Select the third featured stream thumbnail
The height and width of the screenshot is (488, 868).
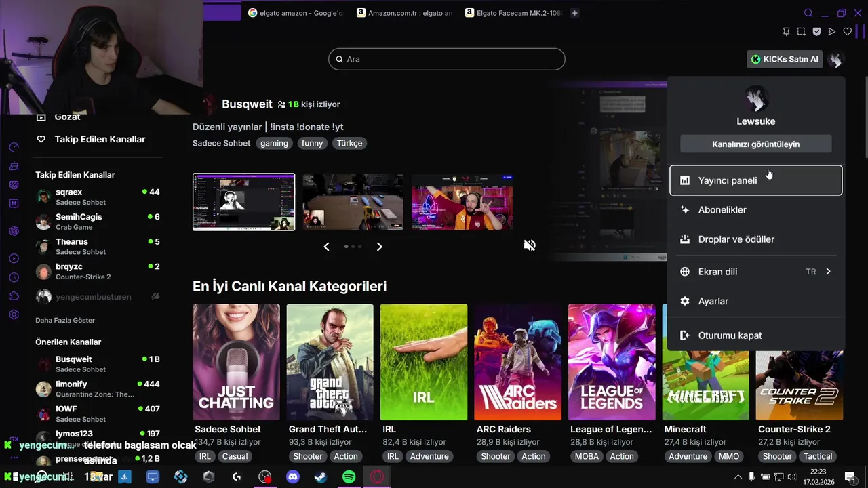462,202
